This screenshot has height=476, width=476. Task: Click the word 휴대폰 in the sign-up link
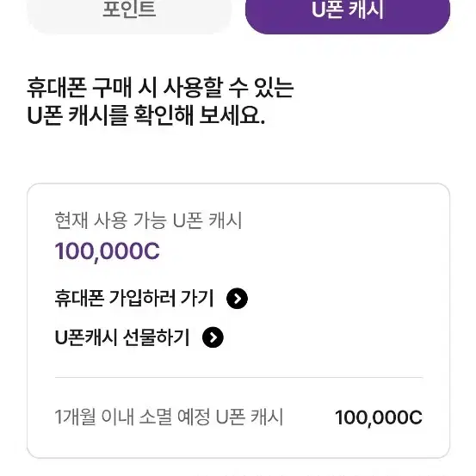pyautogui.click(x=79, y=299)
